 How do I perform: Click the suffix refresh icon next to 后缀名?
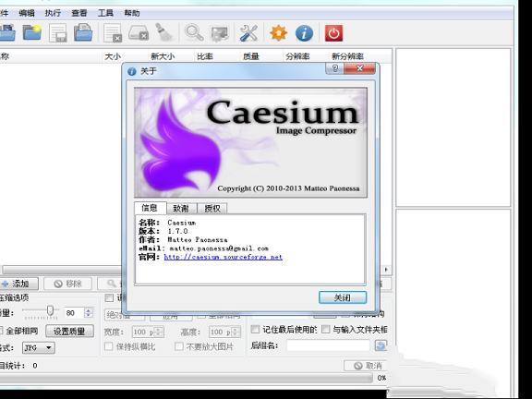tap(381, 345)
